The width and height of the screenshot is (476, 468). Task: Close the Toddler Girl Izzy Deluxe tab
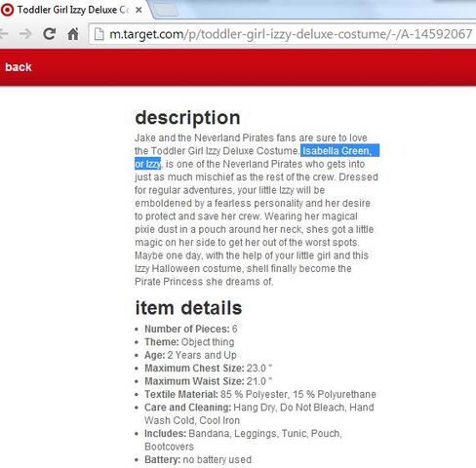(139, 10)
